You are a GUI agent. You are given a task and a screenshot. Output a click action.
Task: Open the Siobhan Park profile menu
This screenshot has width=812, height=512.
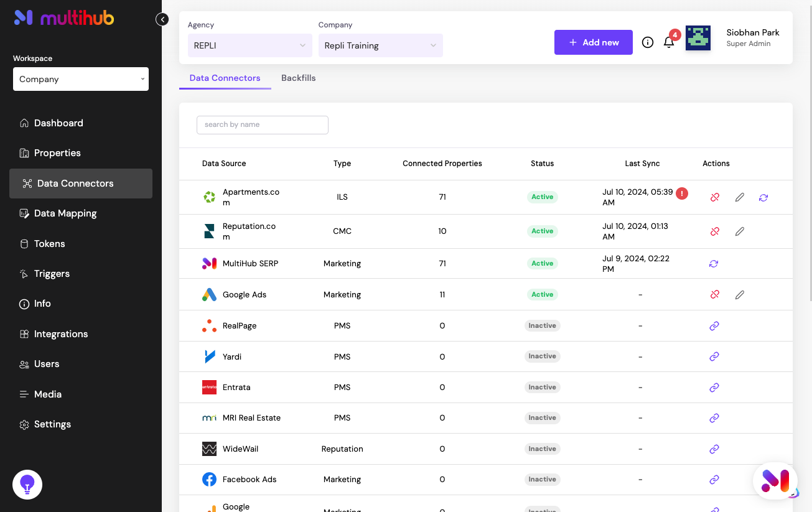click(753, 37)
